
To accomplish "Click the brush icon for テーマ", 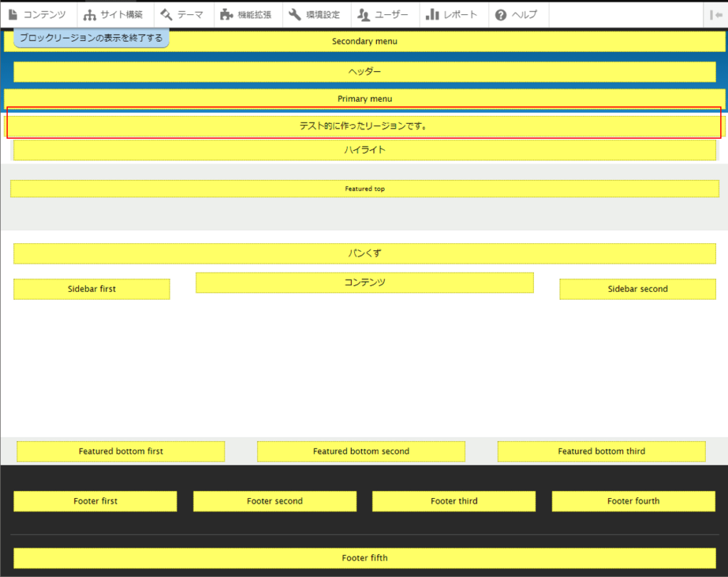I will (166, 14).
